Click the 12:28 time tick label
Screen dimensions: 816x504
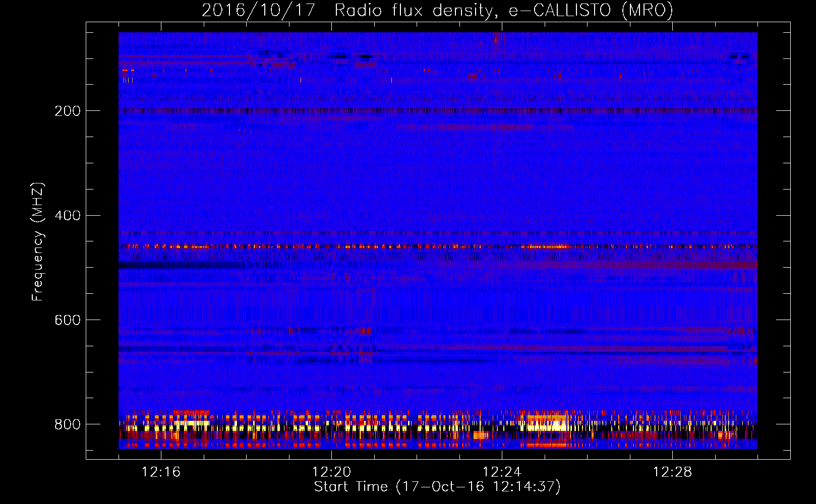click(x=672, y=472)
